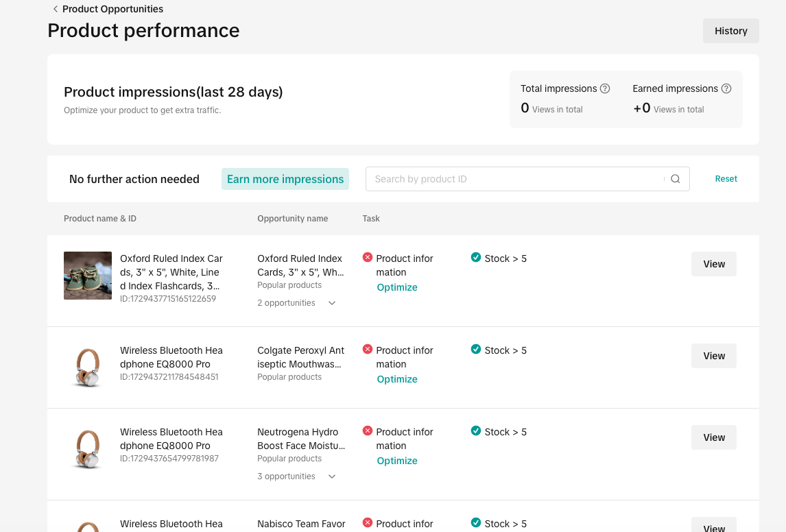Click red error icon in Colgate opportunity row
Screen dimensions: 786x532
coord(368,350)
